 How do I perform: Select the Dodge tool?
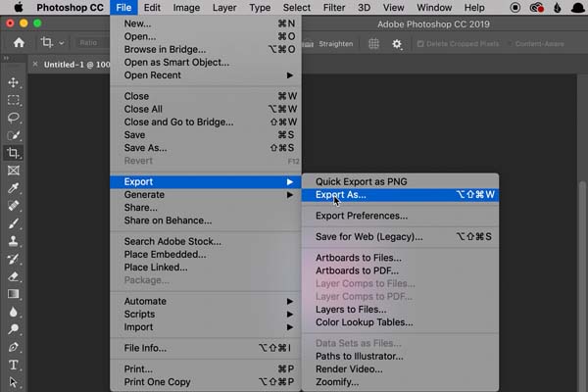14,329
